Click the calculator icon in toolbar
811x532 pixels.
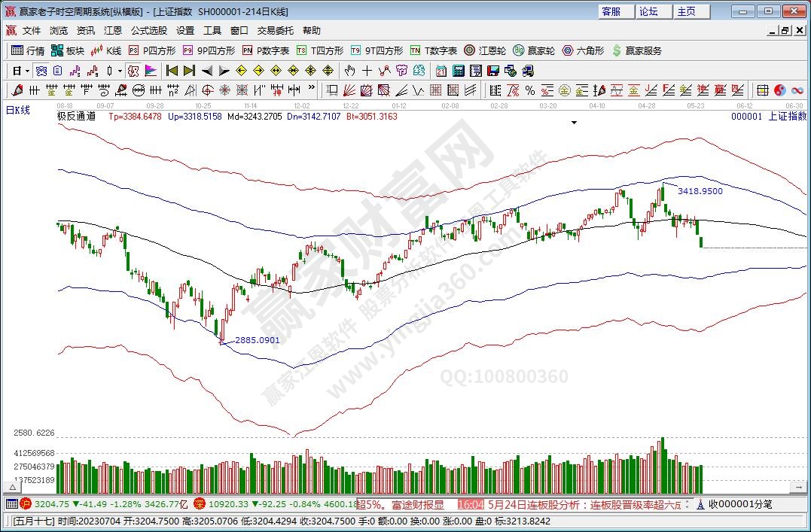coord(457,71)
